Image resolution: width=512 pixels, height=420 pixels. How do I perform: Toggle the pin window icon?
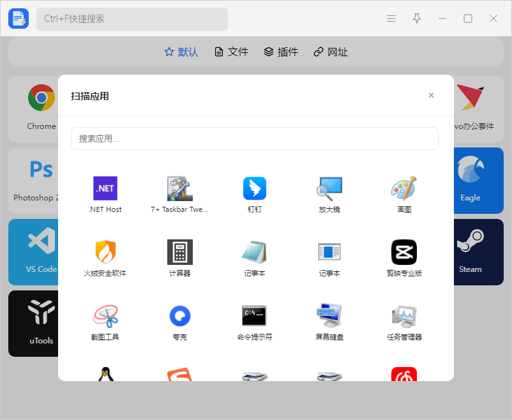coord(417,19)
